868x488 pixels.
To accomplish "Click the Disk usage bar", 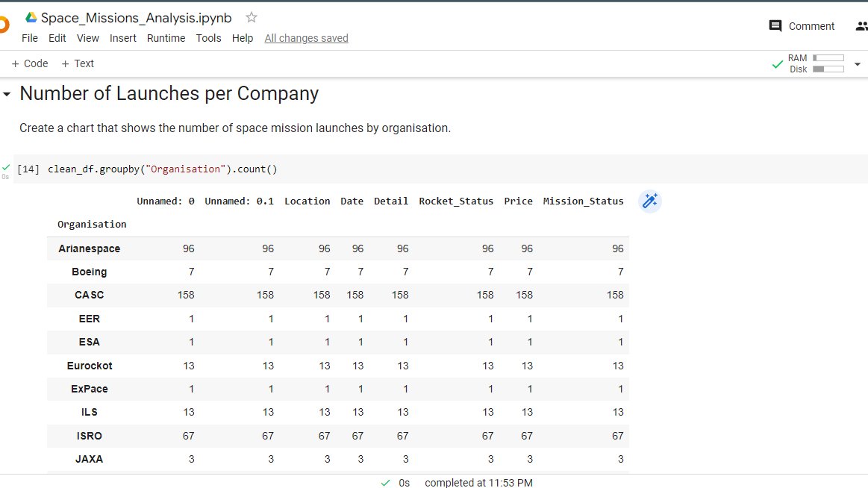I will click(828, 69).
